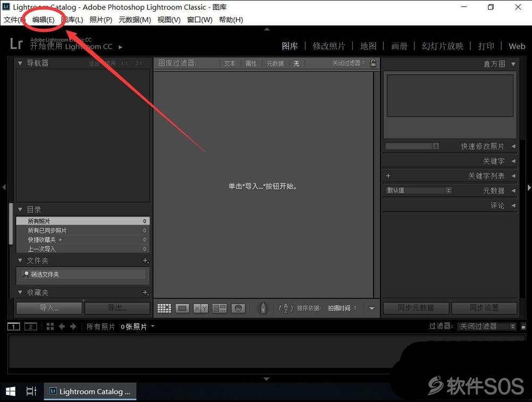Switch to loupe view in the toolbar
Image resolution: width=532 pixels, height=402 pixels.
[x=182, y=308]
